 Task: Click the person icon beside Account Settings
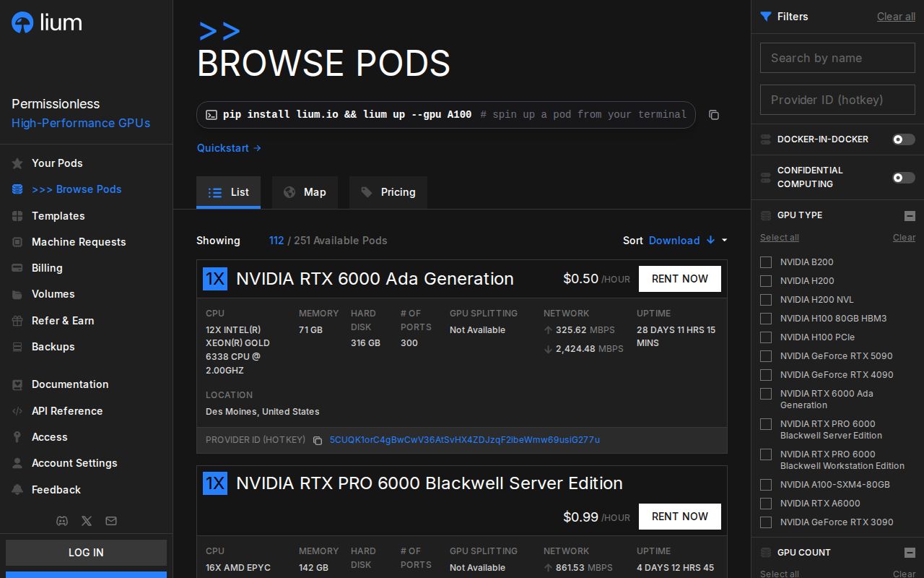[x=17, y=463]
